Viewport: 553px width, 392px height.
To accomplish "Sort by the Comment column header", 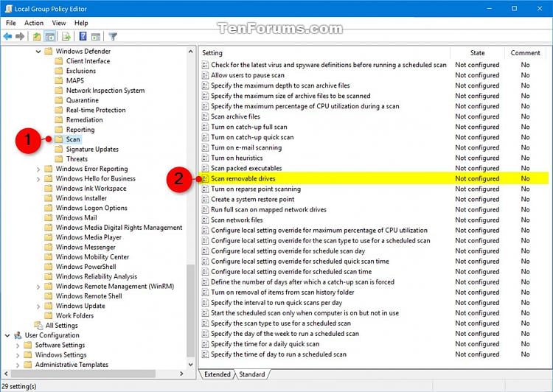I will click(525, 53).
